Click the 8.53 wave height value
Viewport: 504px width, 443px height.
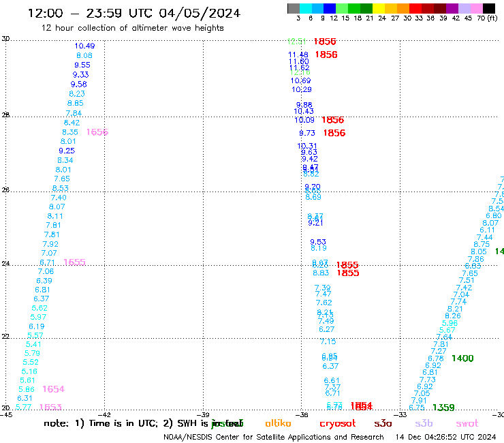pyautogui.click(x=61, y=188)
